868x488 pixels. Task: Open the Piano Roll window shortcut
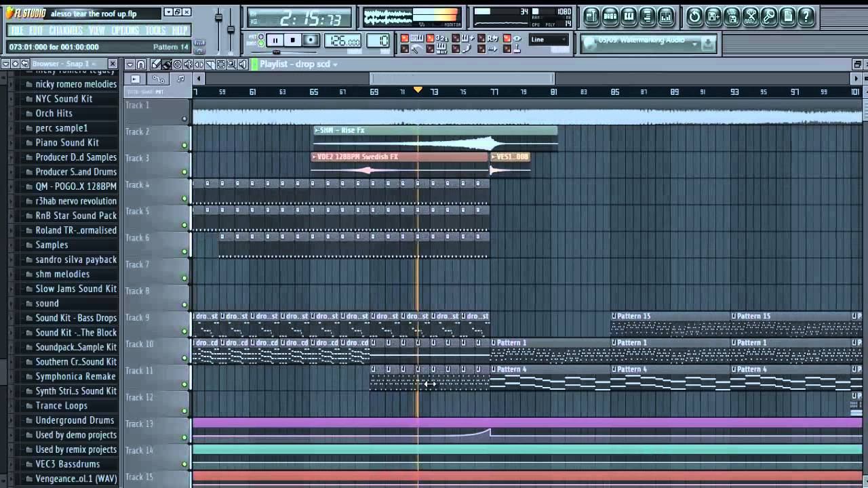629,17
